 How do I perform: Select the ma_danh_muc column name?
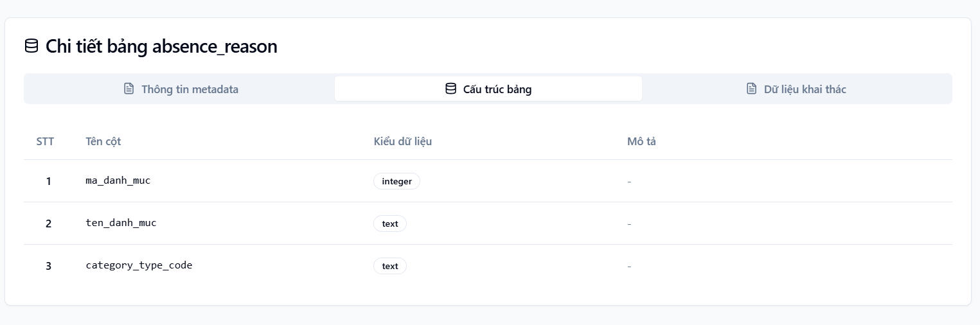coord(118,180)
